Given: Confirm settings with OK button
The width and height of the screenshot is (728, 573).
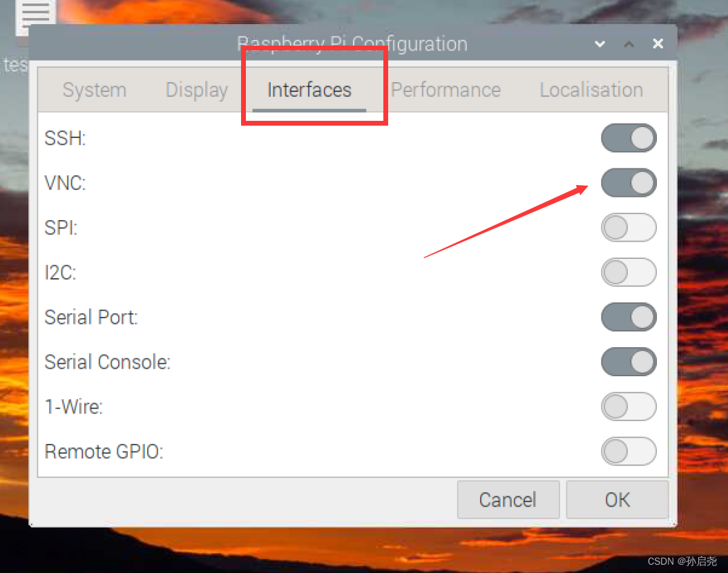Looking at the screenshot, I should (617, 500).
